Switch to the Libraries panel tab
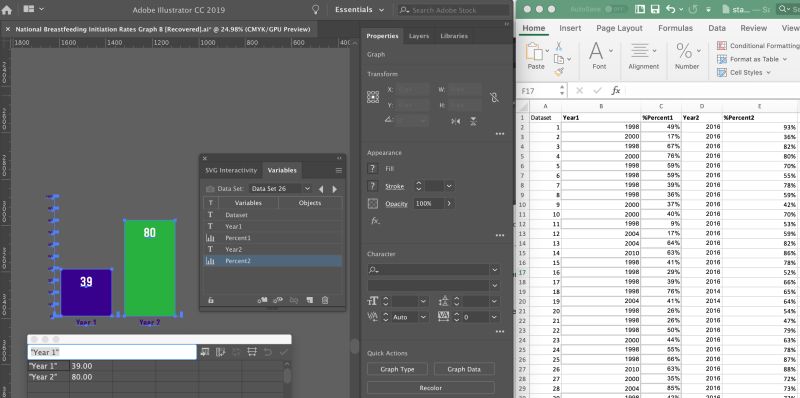 (454, 36)
